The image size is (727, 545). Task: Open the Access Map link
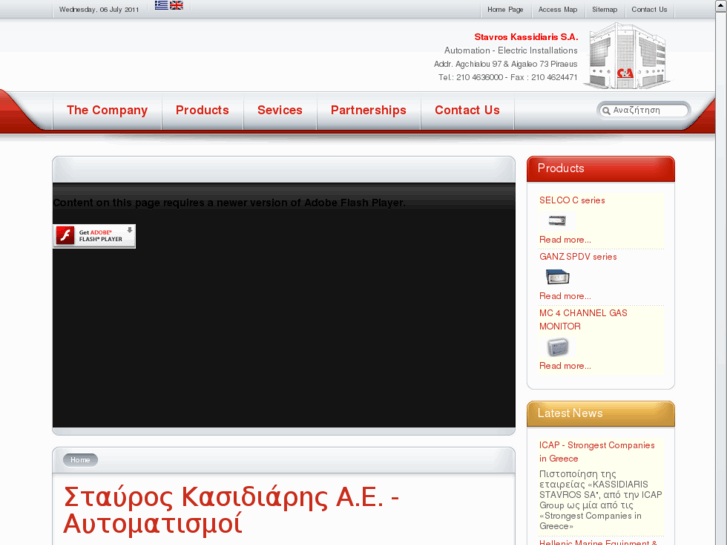pos(557,9)
